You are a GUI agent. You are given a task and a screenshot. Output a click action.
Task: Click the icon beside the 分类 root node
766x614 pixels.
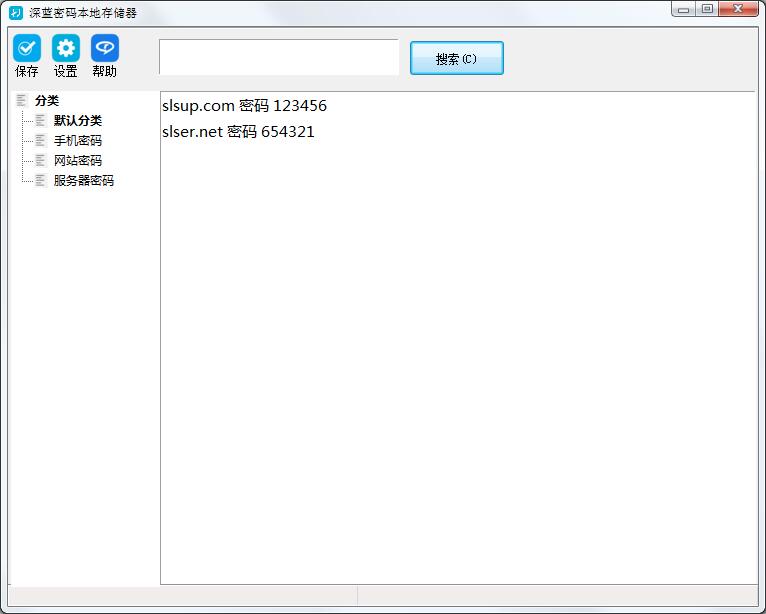click(21, 100)
